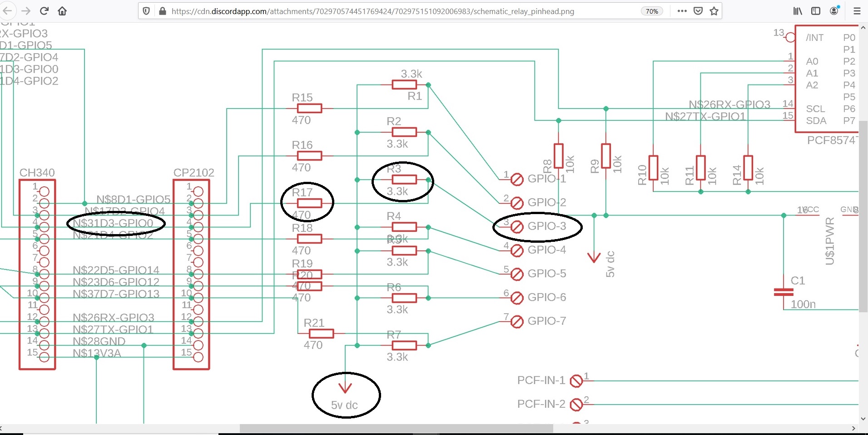This screenshot has width=868, height=435.
Task: Click the SDA pin label
Action: click(816, 121)
